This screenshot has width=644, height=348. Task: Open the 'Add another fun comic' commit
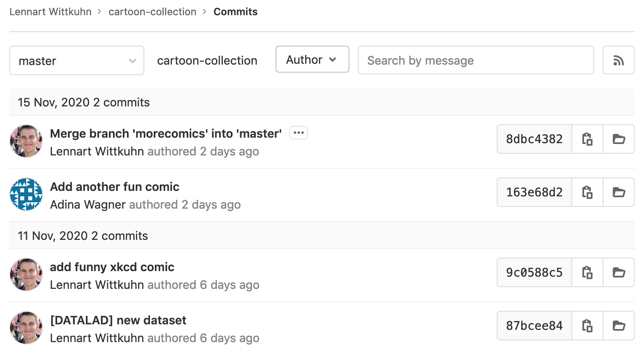[x=114, y=187]
